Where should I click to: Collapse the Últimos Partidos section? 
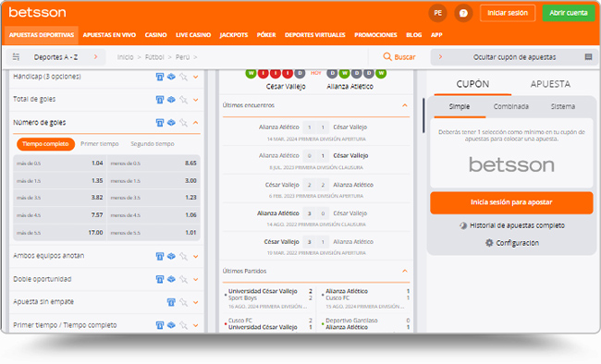click(405, 271)
